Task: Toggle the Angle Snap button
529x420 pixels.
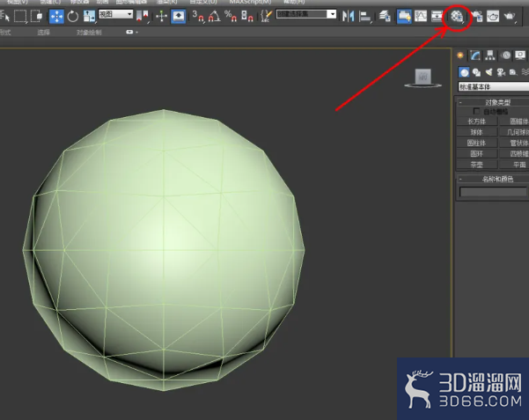Action: [214, 16]
